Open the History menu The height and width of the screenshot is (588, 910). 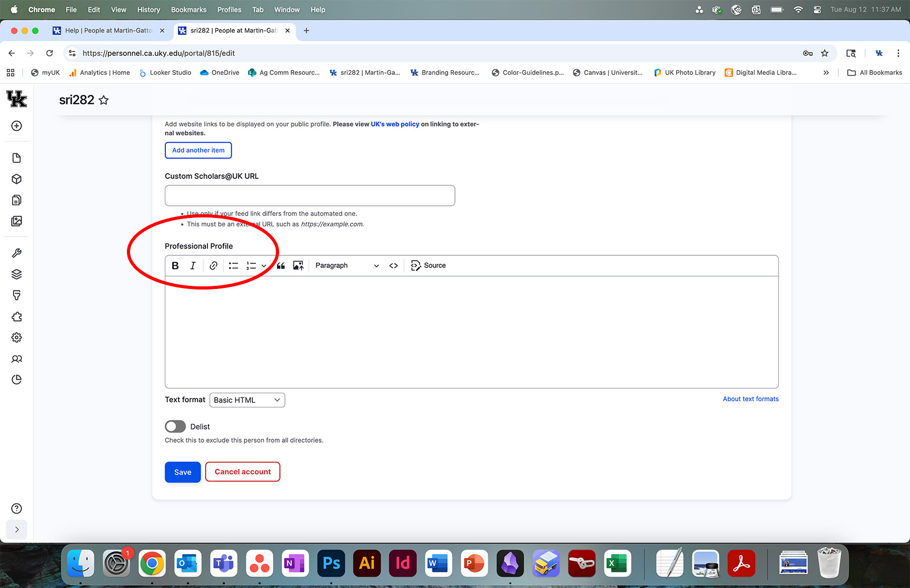coord(149,9)
